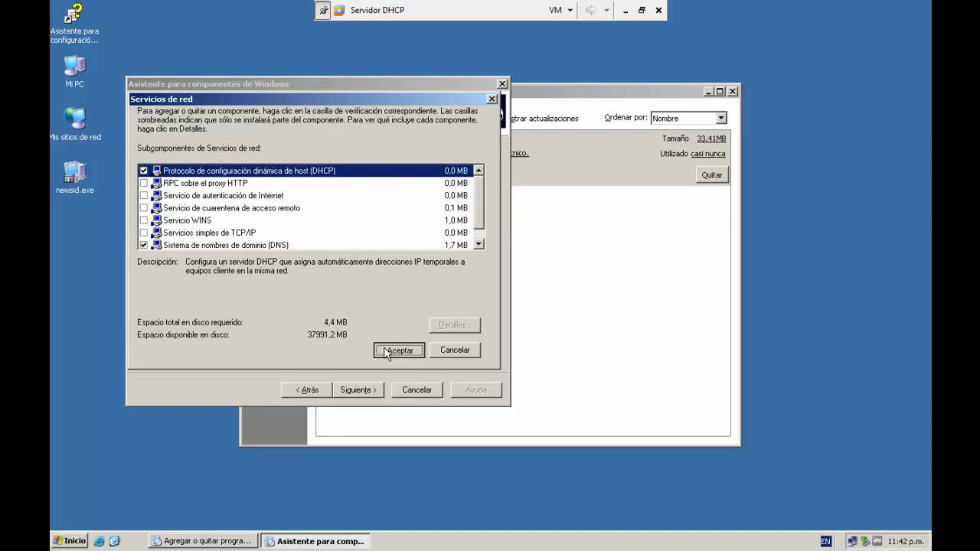Click scroll up arrow in subcomponents list
Screen dimensions: 980x551
479,171
